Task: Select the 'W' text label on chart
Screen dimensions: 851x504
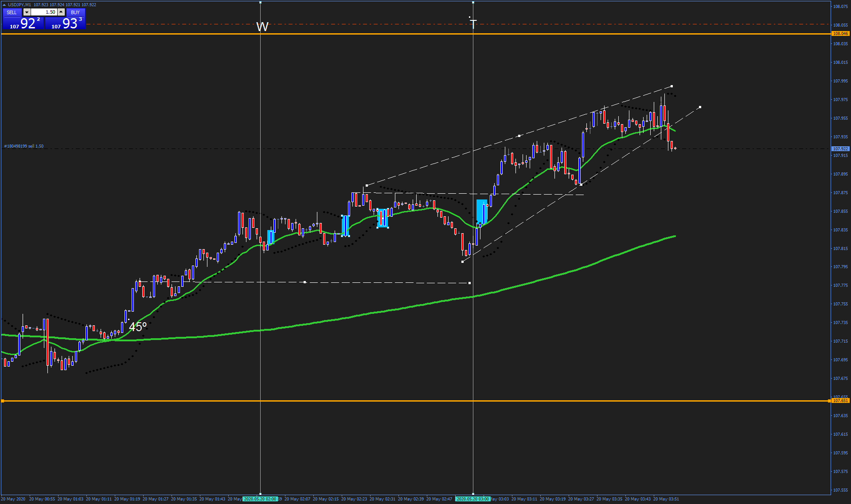Action: (262, 27)
